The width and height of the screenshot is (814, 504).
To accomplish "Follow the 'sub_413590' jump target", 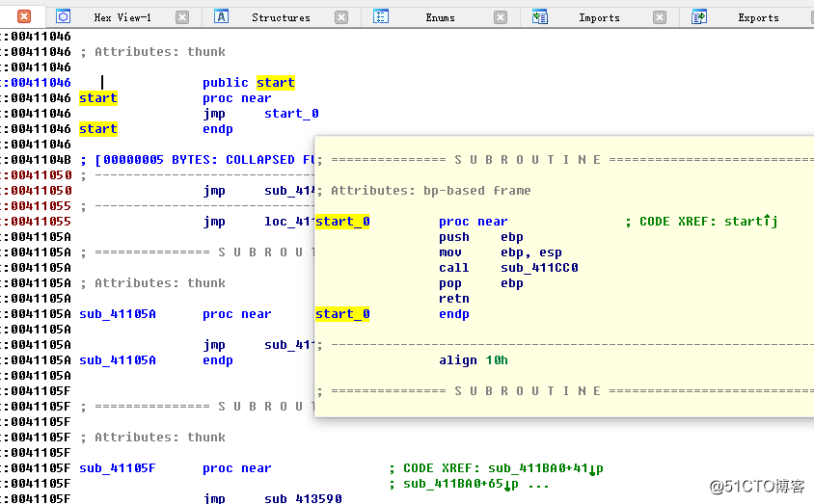I will pos(303,498).
